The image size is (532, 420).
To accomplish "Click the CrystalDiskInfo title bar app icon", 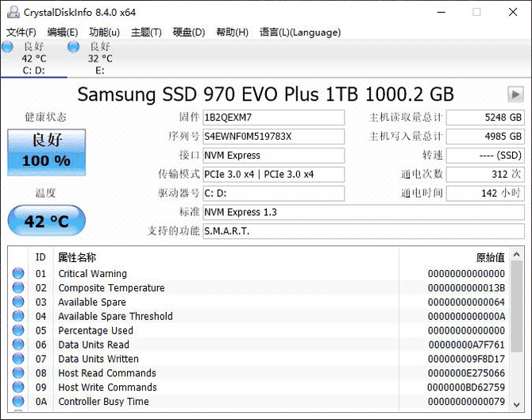I will click(x=13, y=12).
